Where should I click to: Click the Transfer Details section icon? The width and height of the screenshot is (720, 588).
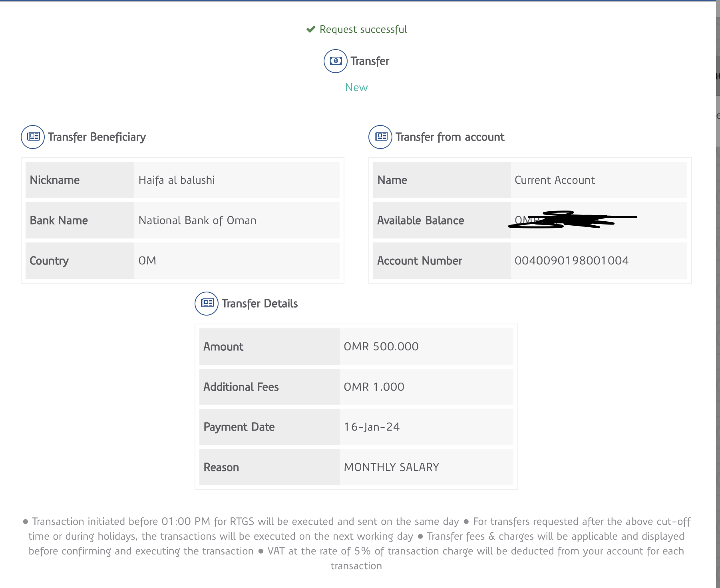[207, 303]
